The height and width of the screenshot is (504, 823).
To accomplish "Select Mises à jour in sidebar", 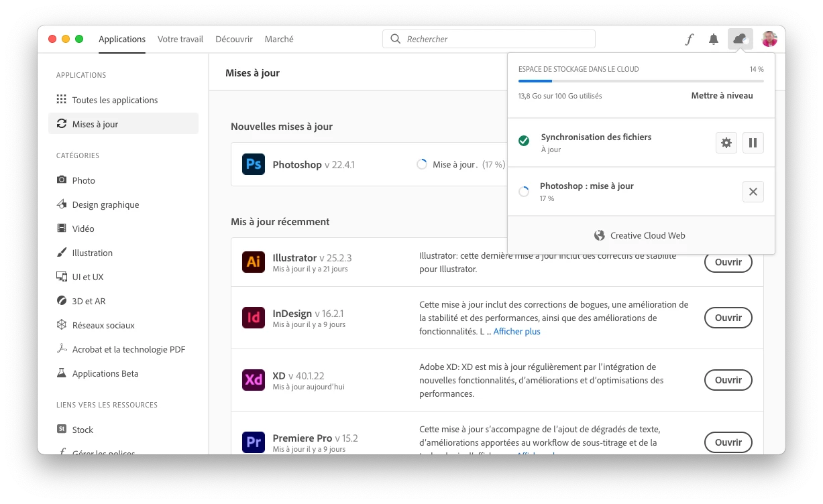I will point(123,124).
